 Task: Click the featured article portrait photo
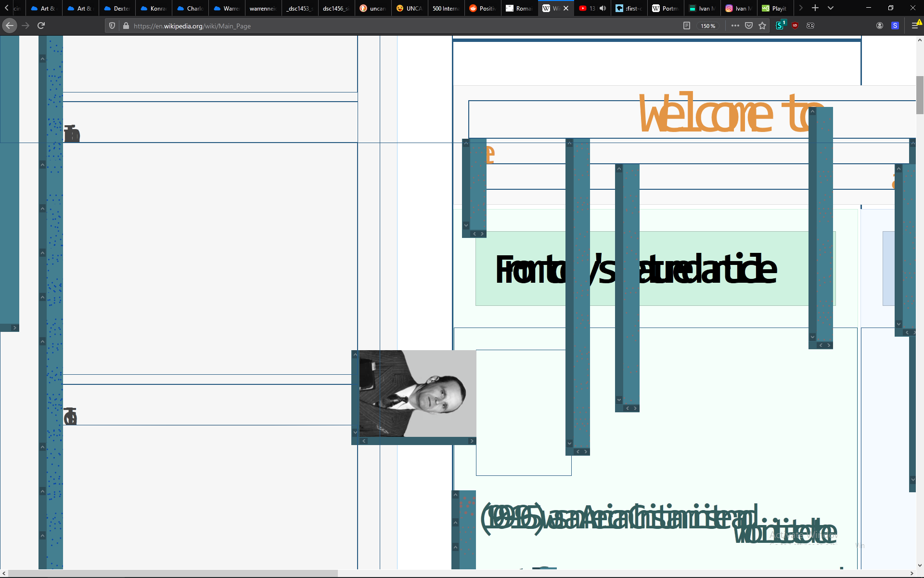pyautogui.click(x=416, y=393)
